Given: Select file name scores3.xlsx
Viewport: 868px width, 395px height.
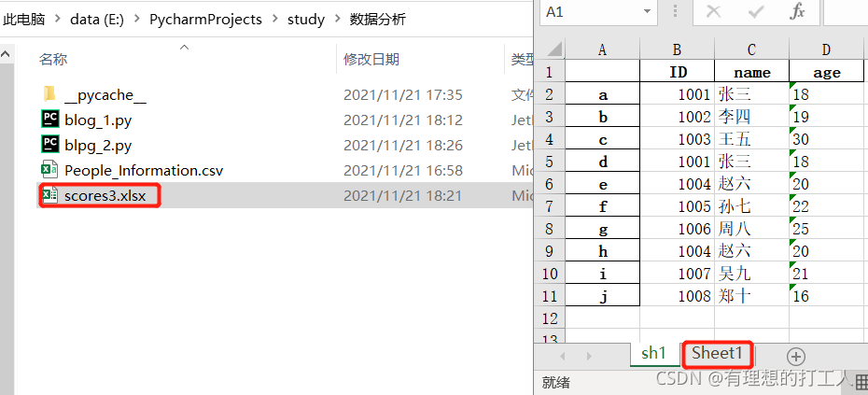Looking at the screenshot, I should [x=105, y=195].
